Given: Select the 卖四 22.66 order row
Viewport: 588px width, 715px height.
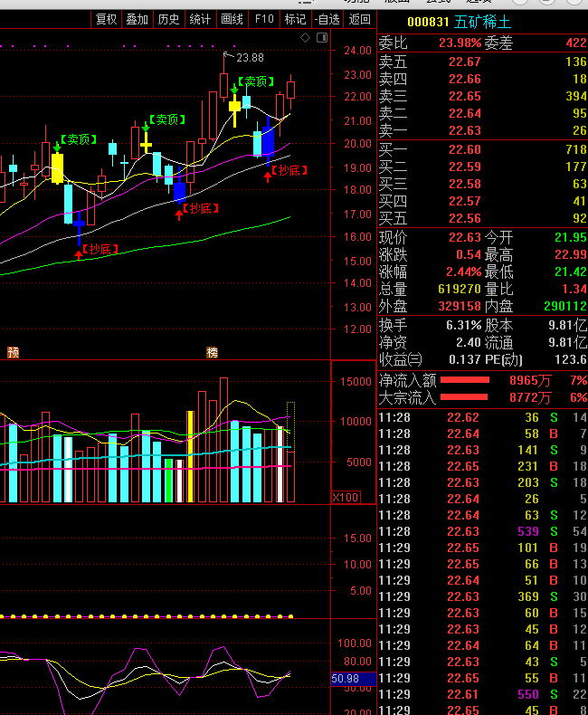Looking at the screenshot, I should [483, 79].
